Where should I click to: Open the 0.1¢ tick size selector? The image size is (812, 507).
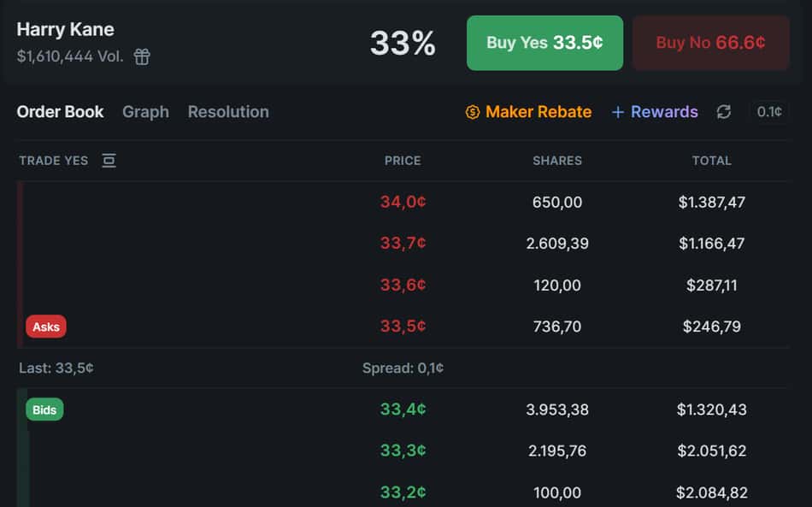coord(769,112)
